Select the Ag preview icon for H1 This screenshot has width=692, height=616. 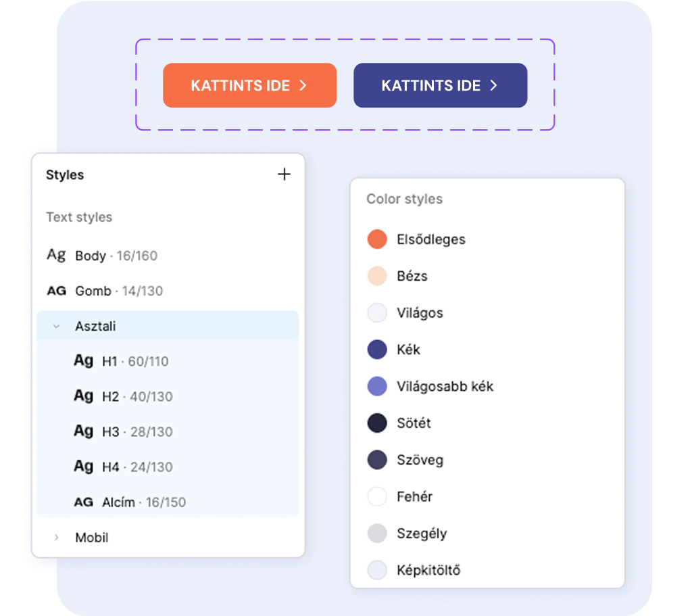pos(83,360)
